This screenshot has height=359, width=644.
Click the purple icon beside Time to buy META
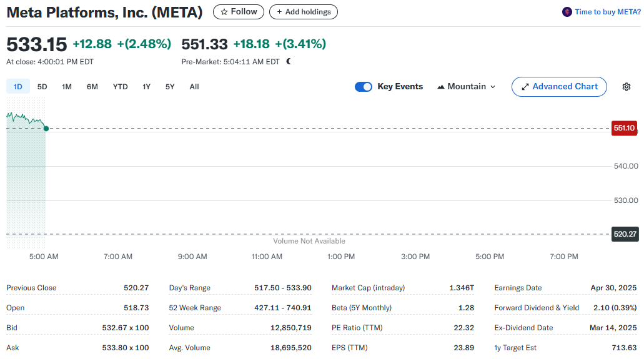[567, 12]
